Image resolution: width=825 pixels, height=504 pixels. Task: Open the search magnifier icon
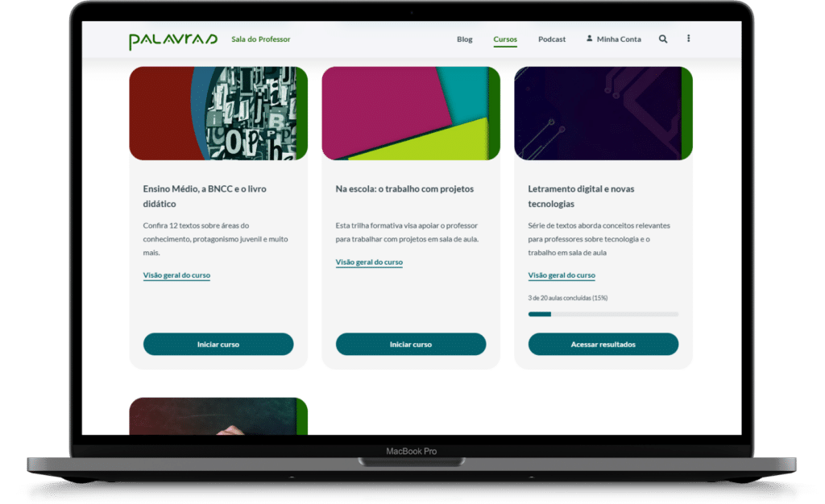[662, 39]
